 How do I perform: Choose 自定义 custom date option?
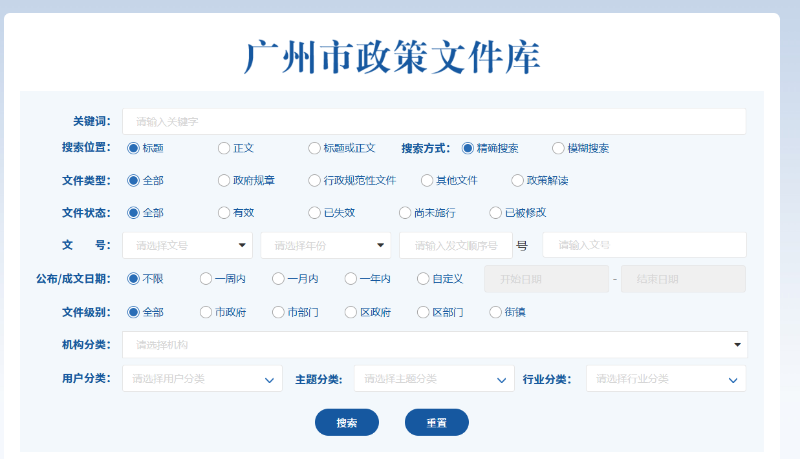(423, 279)
